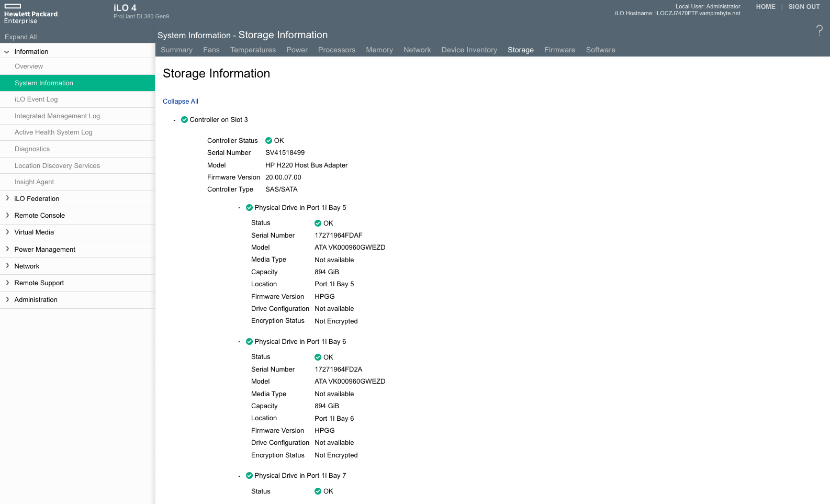This screenshot has width=830, height=504.
Task: Open Diagnostics in the sidebar
Action: (77, 149)
